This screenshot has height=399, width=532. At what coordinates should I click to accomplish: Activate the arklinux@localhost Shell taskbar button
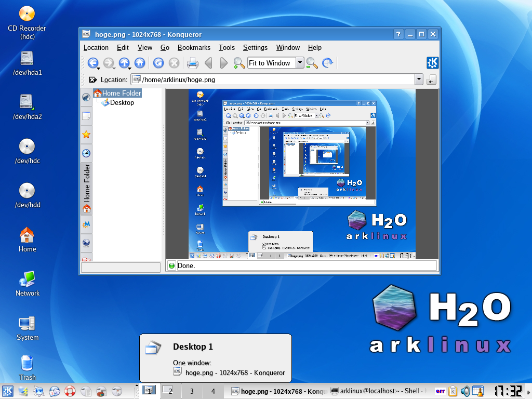click(x=379, y=391)
